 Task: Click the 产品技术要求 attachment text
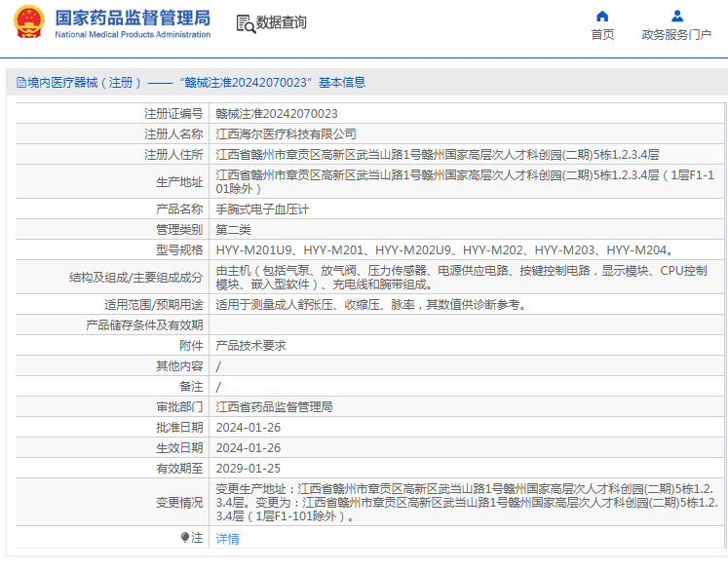[250, 346]
